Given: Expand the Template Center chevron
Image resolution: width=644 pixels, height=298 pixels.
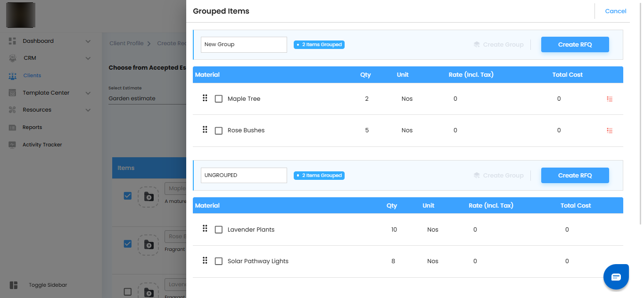Looking at the screenshot, I should click(x=88, y=93).
